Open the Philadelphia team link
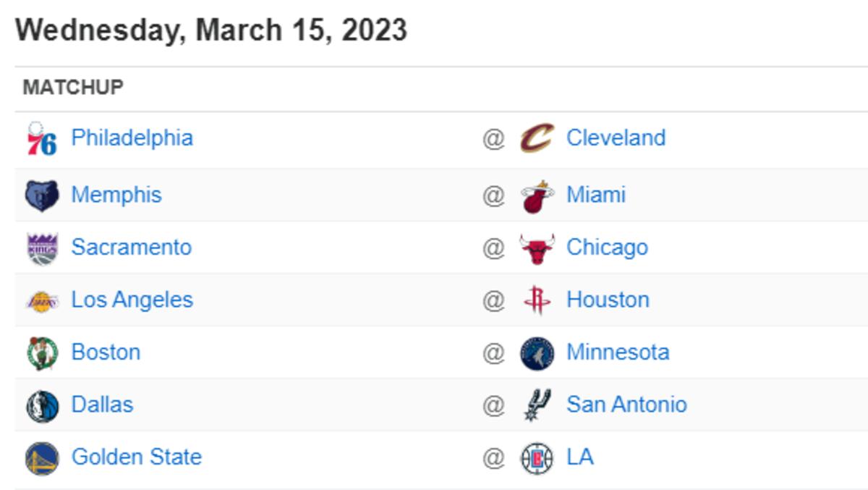 click(132, 138)
